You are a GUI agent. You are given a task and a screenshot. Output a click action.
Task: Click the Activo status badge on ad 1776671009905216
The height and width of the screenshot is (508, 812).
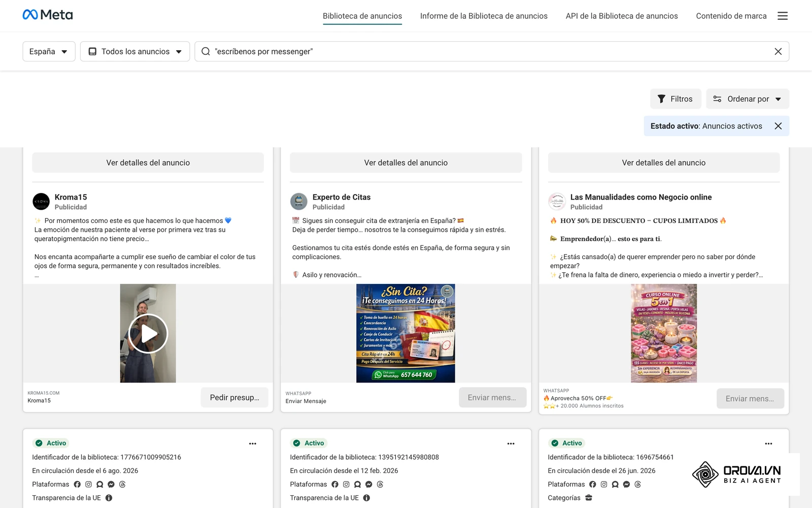click(x=51, y=443)
